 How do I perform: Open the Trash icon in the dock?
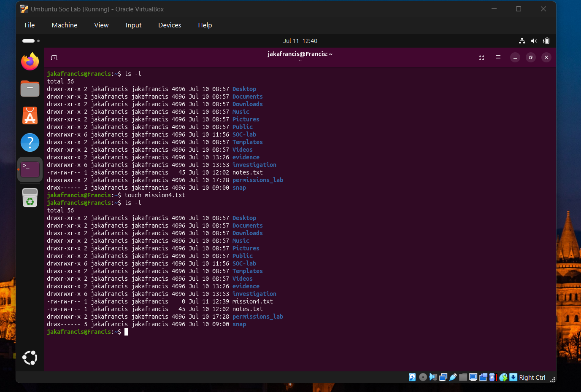point(30,197)
